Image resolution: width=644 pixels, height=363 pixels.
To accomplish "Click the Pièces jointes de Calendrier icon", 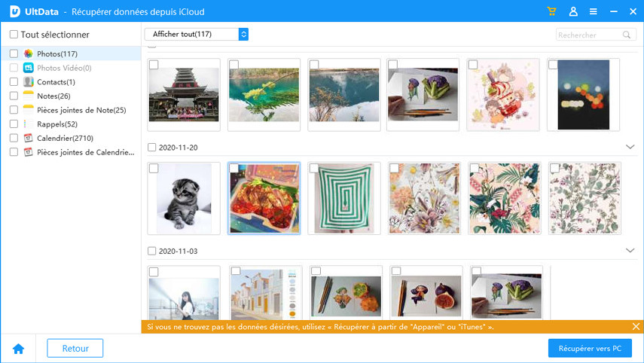I will click(29, 152).
